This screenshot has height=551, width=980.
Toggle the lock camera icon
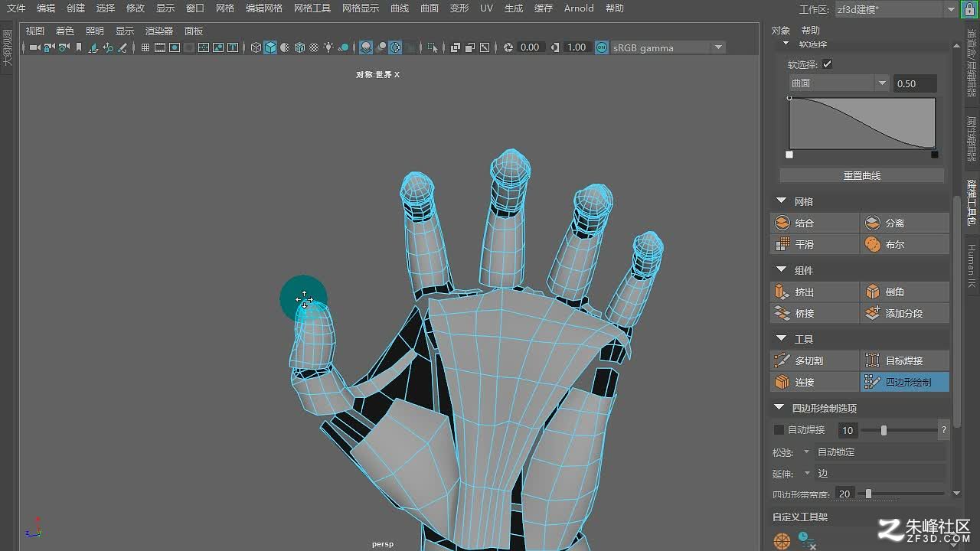[x=49, y=47]
